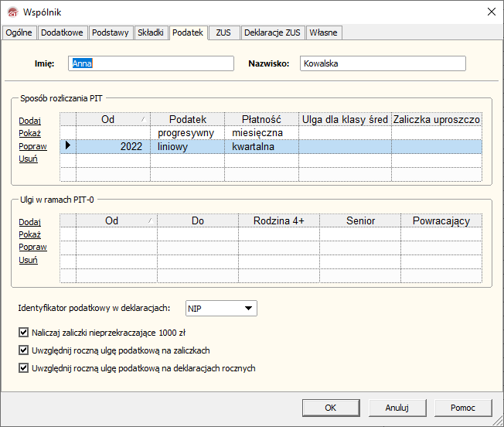Open help with the Pomoc button
Viewport: 504px width, 427px height.
pyautogui.click(x=462, y=408)
